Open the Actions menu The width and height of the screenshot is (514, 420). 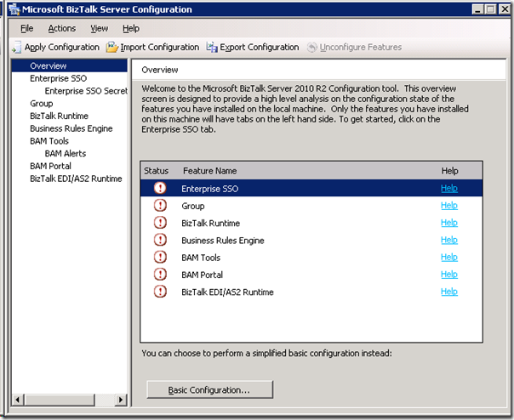pyautogui.click(x=61, y=28)
